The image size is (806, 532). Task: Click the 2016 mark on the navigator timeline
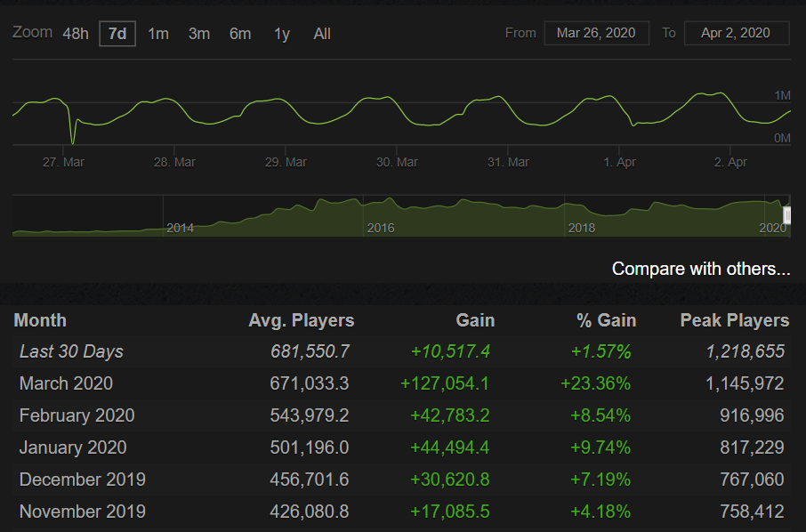pyautogui.click(x=381, y=228)
